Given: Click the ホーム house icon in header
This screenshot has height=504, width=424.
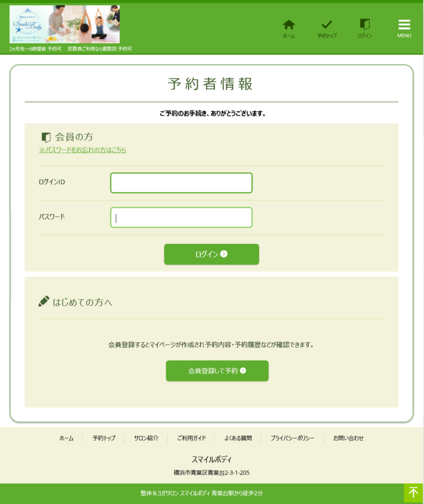Looking at the screenshot, I should (x=289, y=25).
